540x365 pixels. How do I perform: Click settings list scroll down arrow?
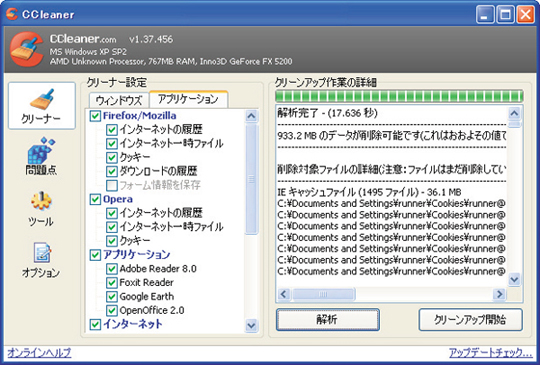coord(251,325)
